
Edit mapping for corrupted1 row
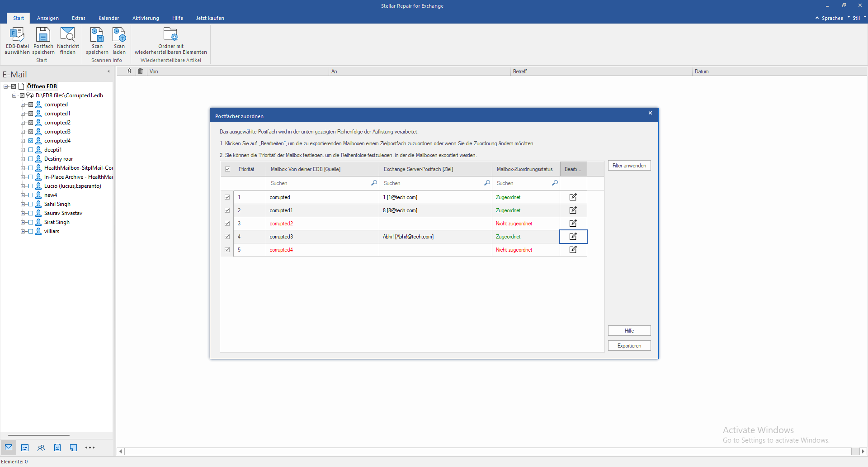pos(573,210)
